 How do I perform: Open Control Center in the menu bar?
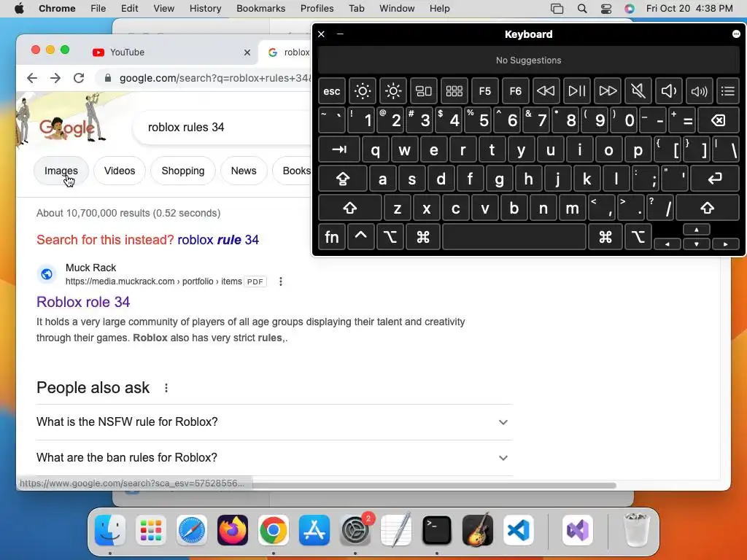[606, 9]
